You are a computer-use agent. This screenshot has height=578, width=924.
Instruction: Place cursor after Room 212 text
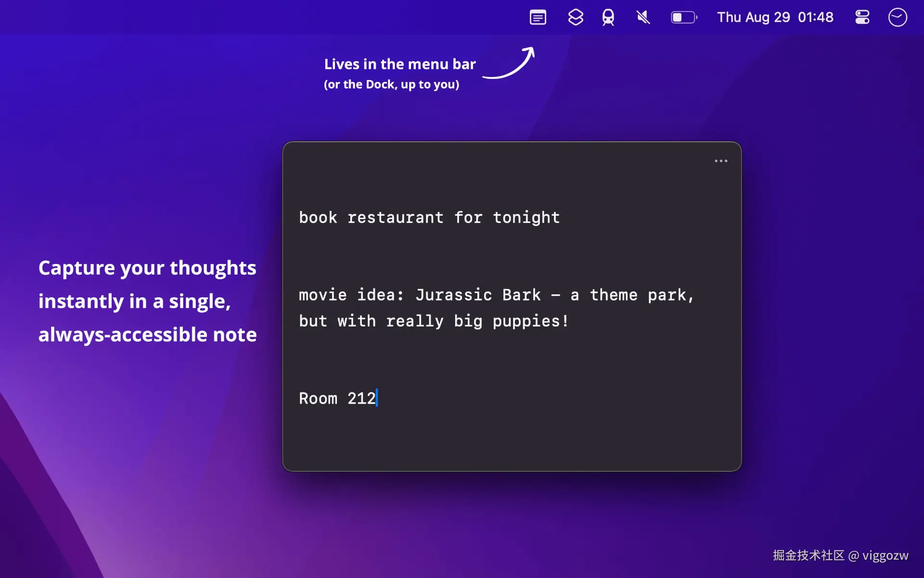point(377,398)
